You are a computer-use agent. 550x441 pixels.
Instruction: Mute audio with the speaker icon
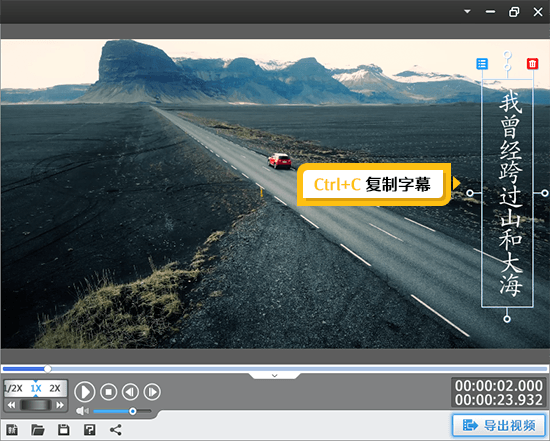point(82,410)
